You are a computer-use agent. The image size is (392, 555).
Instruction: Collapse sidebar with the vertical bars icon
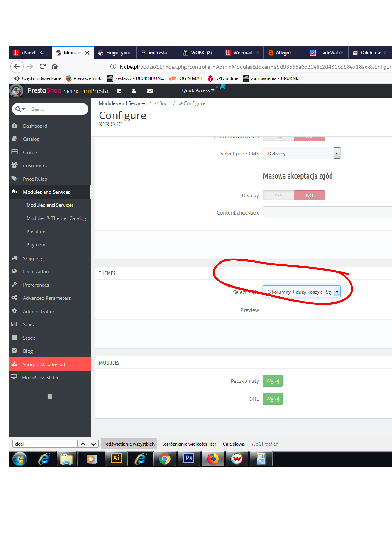(50, 396)
